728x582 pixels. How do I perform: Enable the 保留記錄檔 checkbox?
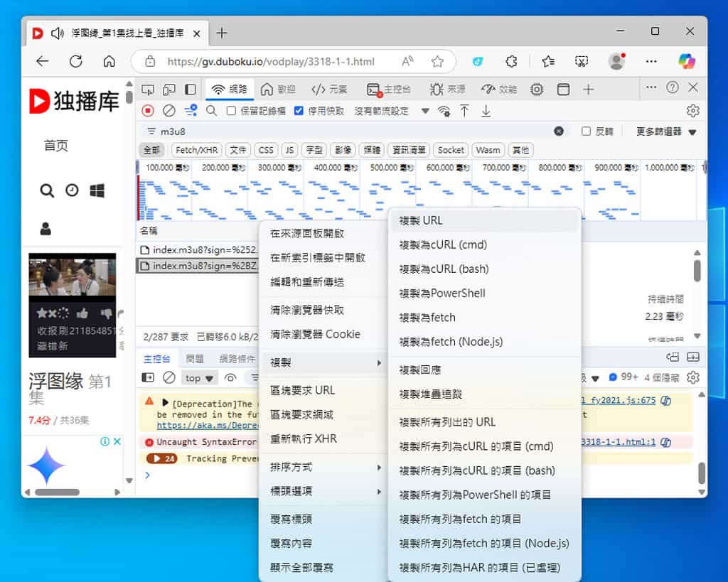[231, 111]
